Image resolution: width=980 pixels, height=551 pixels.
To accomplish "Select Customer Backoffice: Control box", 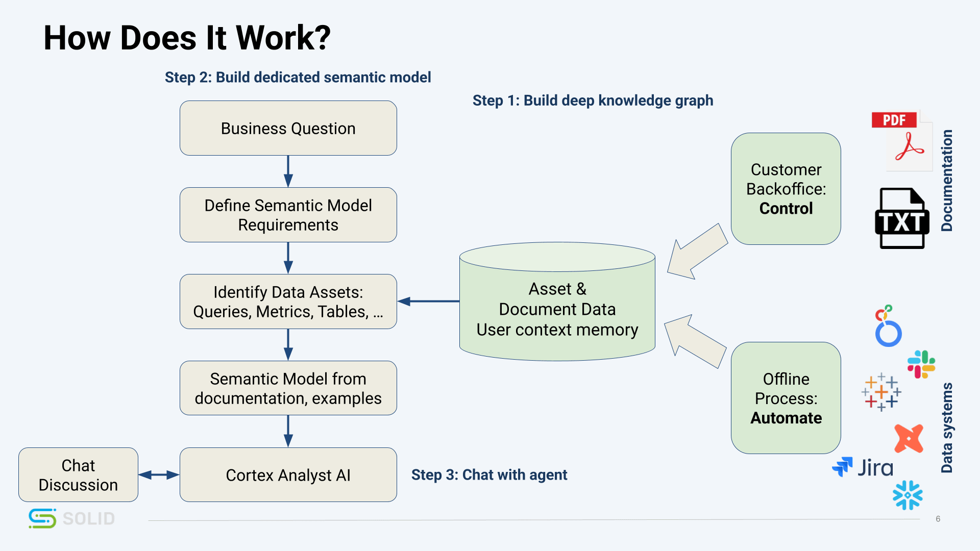I will (x=786, y=189).
